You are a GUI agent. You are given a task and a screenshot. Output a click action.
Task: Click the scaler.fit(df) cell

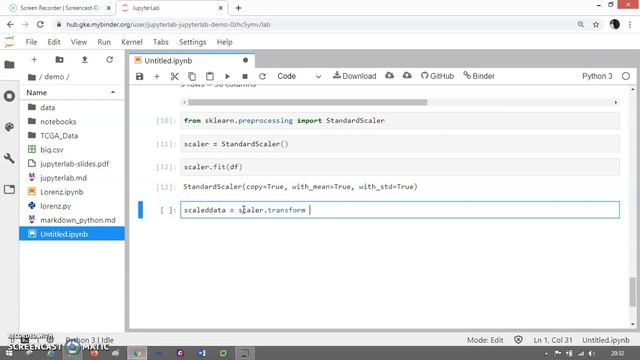coord(400,167)
